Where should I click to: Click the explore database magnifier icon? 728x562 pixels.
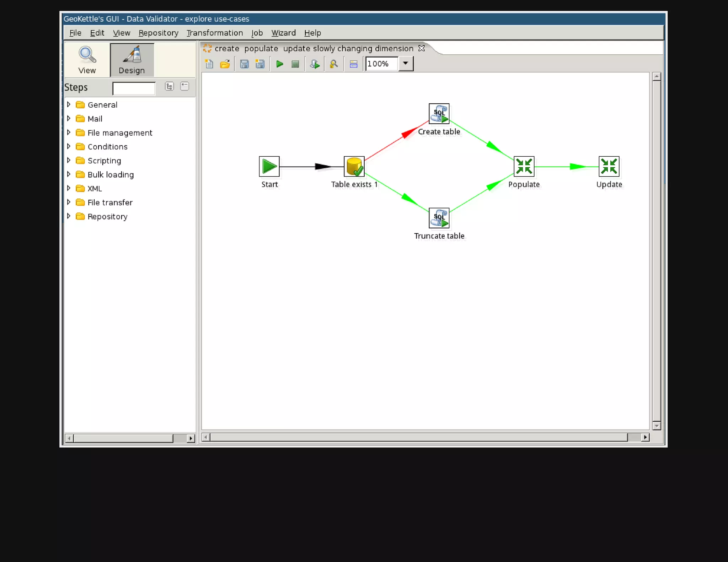[x=333, y=64]
